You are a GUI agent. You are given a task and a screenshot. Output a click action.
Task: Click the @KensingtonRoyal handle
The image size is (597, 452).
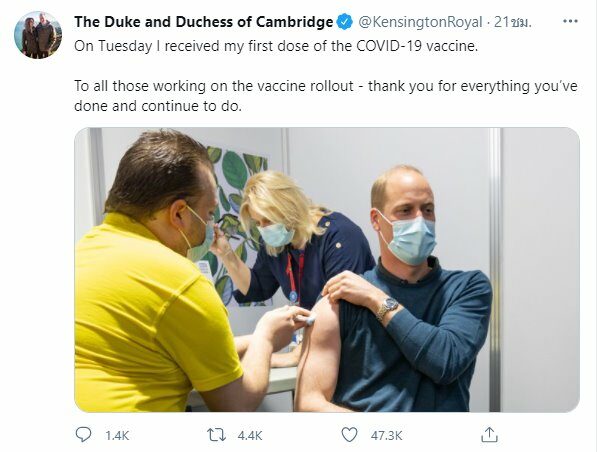pyautogui.click(x=420, y=22)
